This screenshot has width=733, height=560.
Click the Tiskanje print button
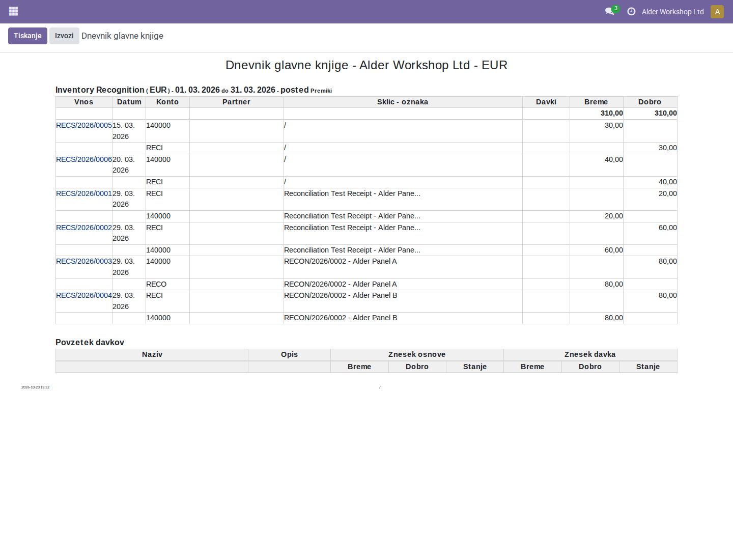[27, 36]
